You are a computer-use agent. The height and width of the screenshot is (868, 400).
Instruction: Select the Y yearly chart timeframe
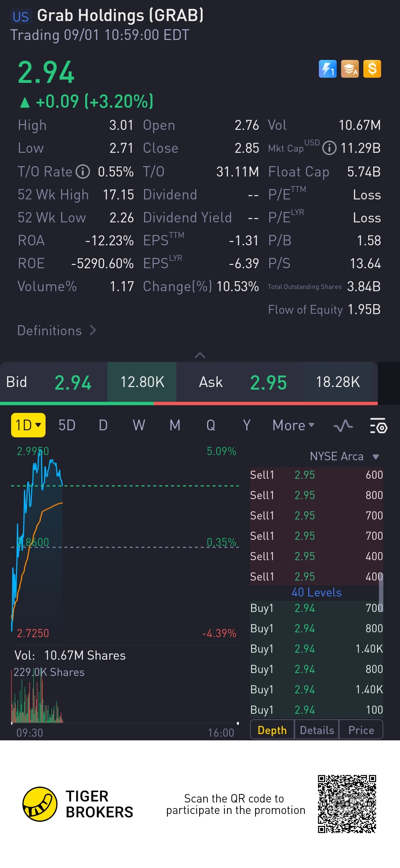pyautogui.click(x=247, y=425)
